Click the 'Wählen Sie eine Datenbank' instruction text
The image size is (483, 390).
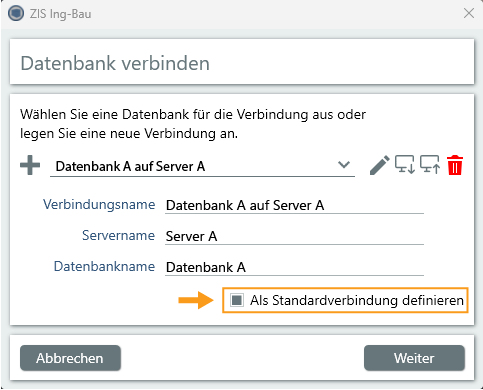click(x=193, y=124)
